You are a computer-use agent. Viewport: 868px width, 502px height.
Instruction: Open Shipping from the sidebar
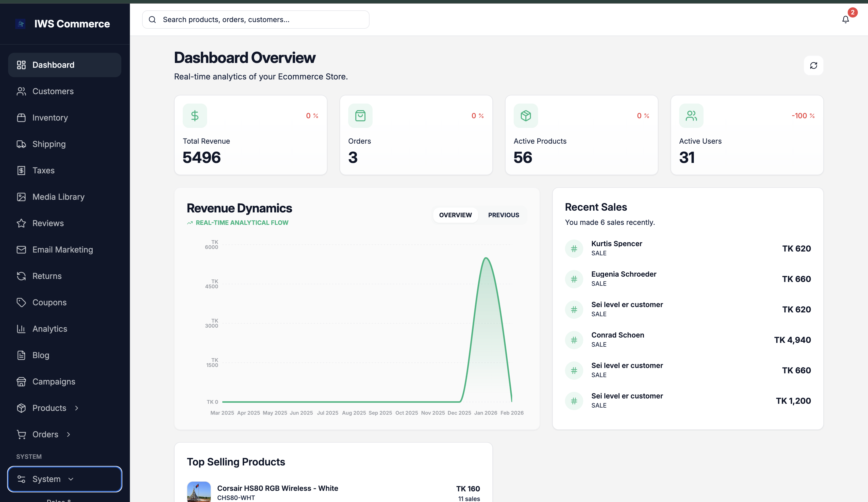48,144
